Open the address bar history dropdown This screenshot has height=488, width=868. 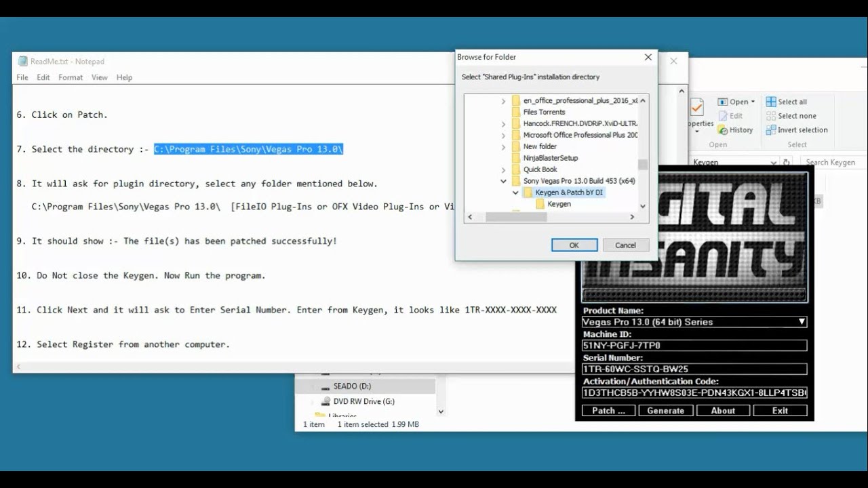(774, 163)
